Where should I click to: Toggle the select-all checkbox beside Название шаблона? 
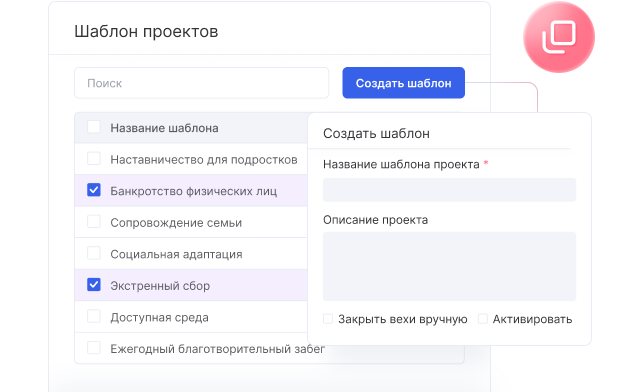[x=94, y=127]
